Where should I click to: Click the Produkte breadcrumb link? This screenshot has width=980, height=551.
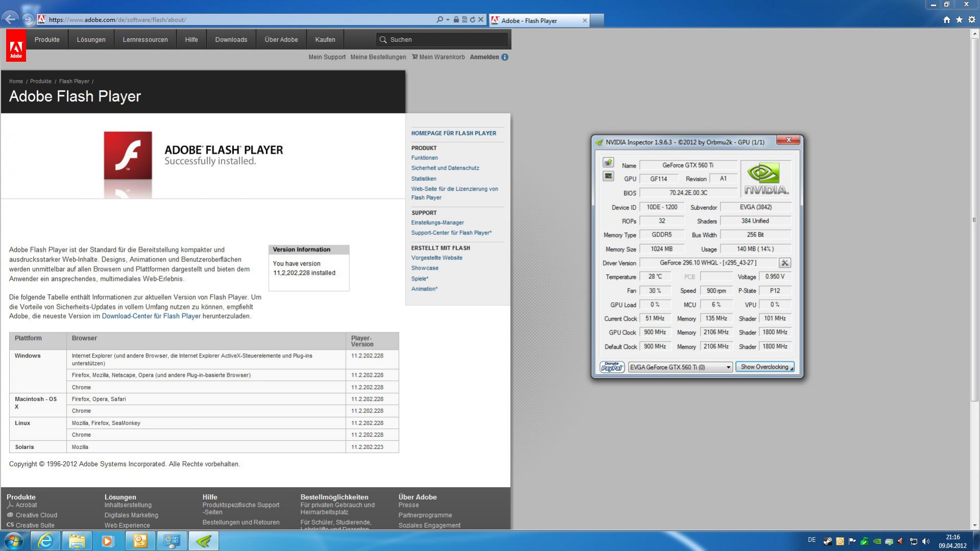(41, 81)
